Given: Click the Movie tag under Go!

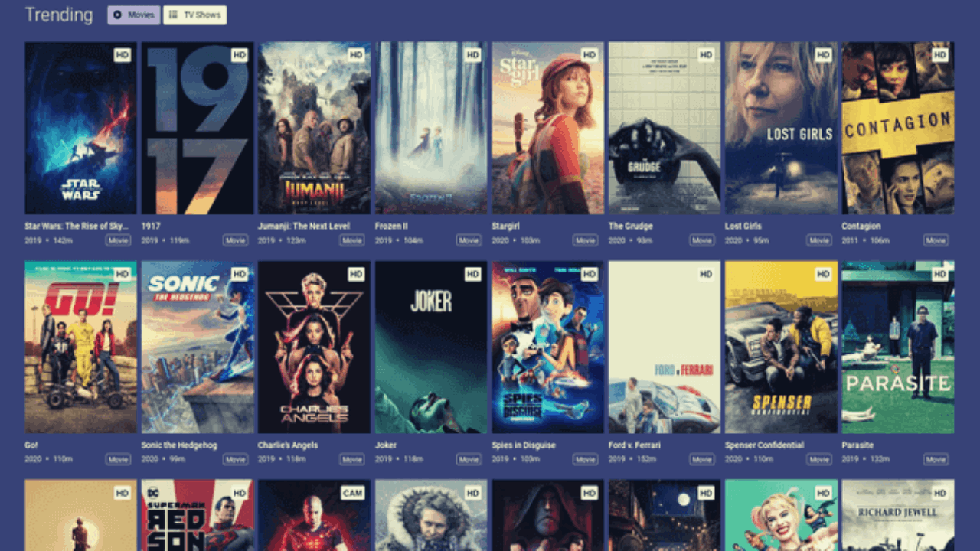Looking at the screenshot, I should [x=119, y=460].
